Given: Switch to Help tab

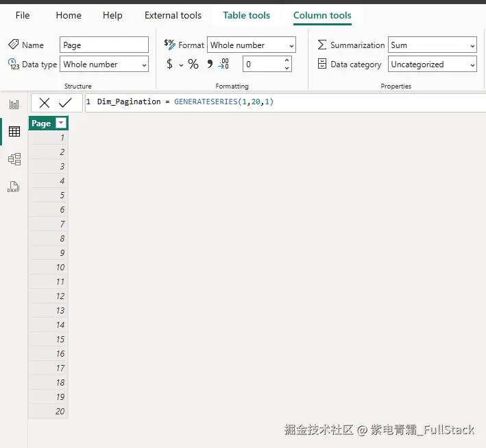Looking at the screenshot, I should (x=112, y=15).
